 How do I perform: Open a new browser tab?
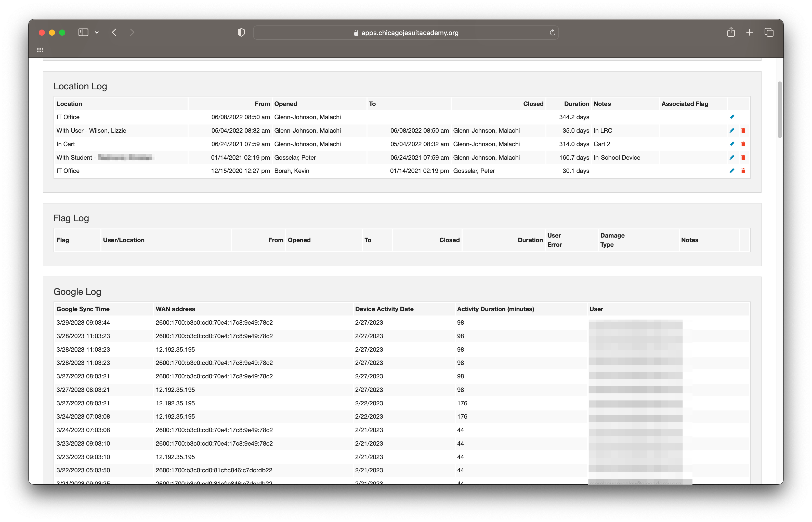coord(750,32)
